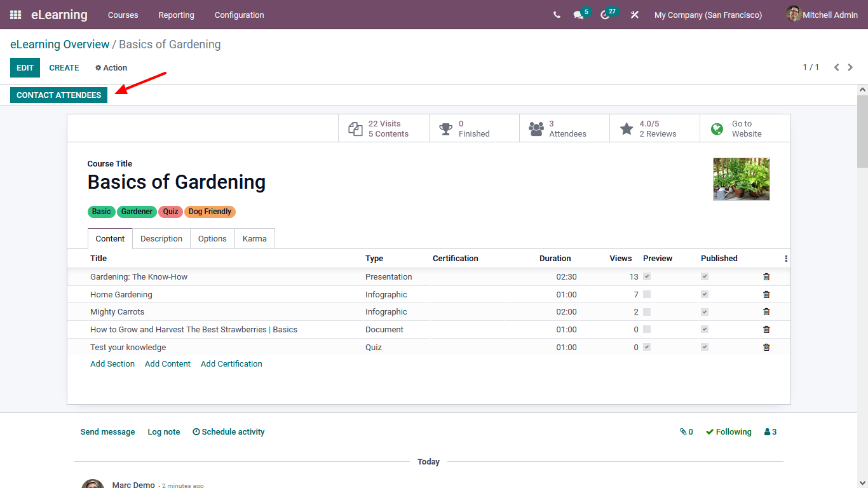Screen dimensions: 868x488
Task: Open Mitchell Admin user menu
Action: (822, 15)
